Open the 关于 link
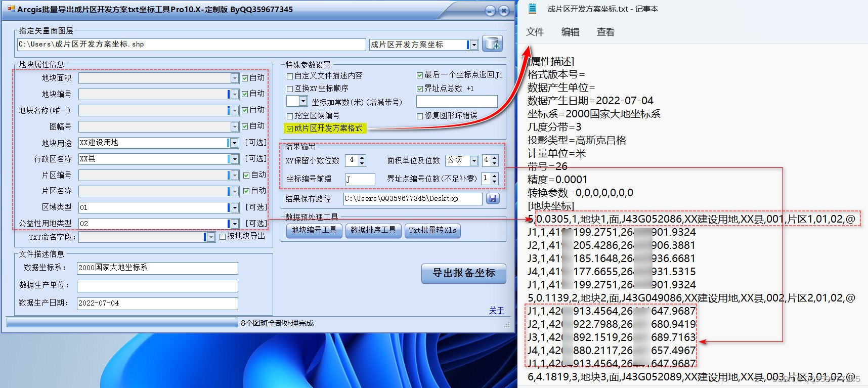The width and height of the screenshot is (868, 388). point(497,311)
